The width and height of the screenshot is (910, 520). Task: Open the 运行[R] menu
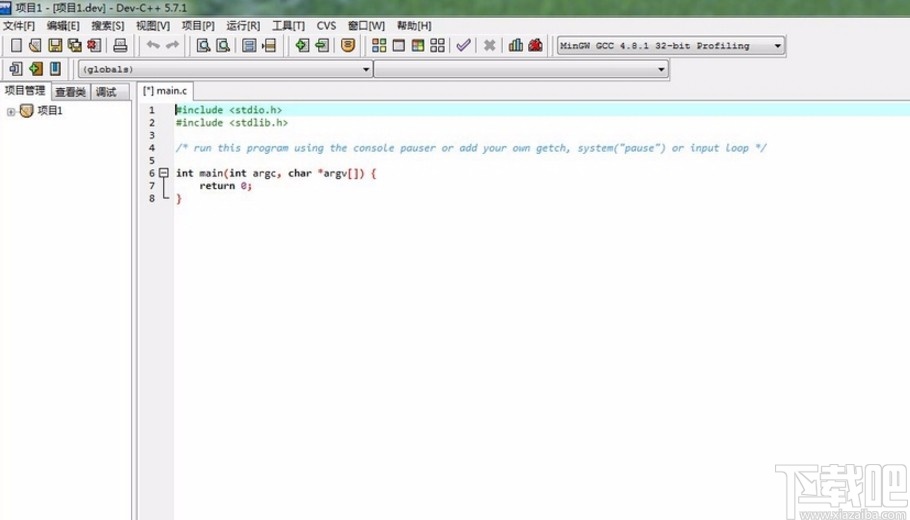pyautogui.click(x=243, y=25)
